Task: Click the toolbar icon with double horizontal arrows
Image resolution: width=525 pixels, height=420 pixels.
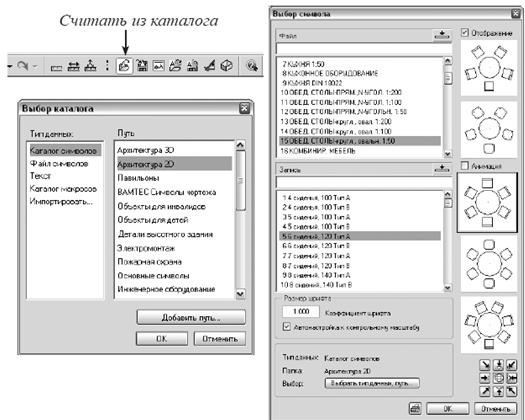Action: pos(73,66)
